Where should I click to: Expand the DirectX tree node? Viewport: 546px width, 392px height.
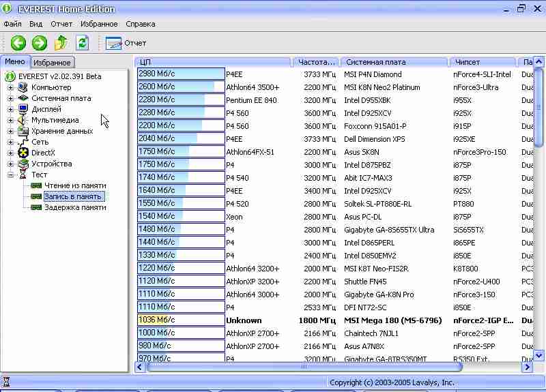coord(10,153)
